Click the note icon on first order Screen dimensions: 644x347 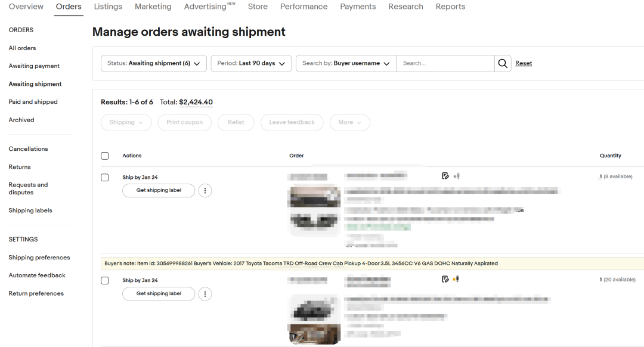tap(445, 176)
